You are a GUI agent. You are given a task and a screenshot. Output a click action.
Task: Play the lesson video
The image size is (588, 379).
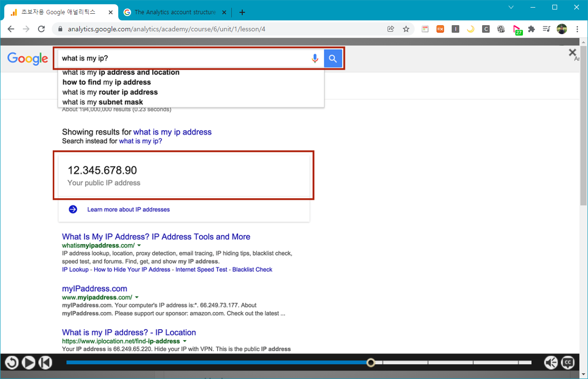(x=28, y=363)
